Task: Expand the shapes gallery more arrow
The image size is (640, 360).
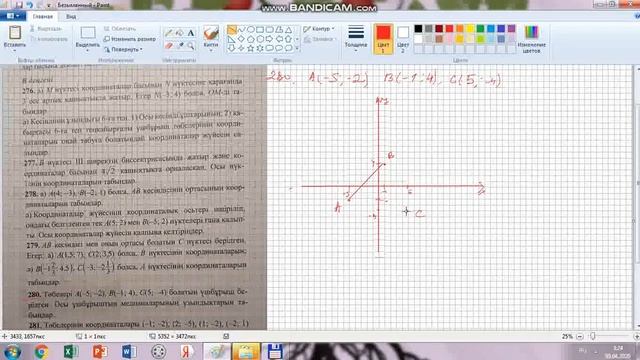Action: click(297, 48)
